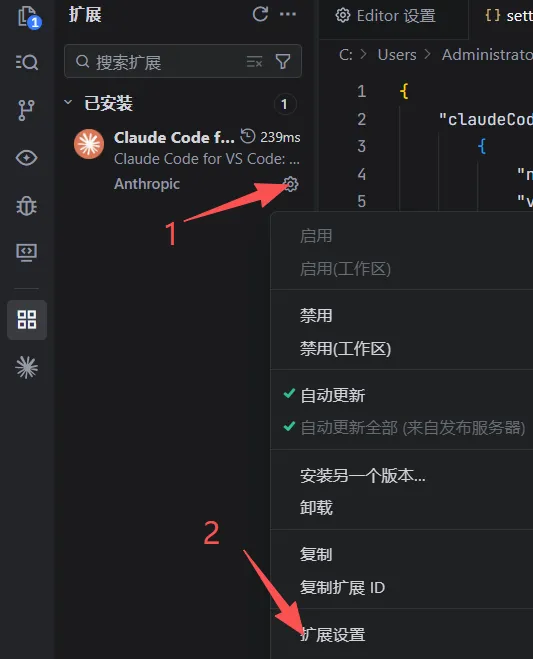Open the Remote Explorer monitor icon

(26, 253)
